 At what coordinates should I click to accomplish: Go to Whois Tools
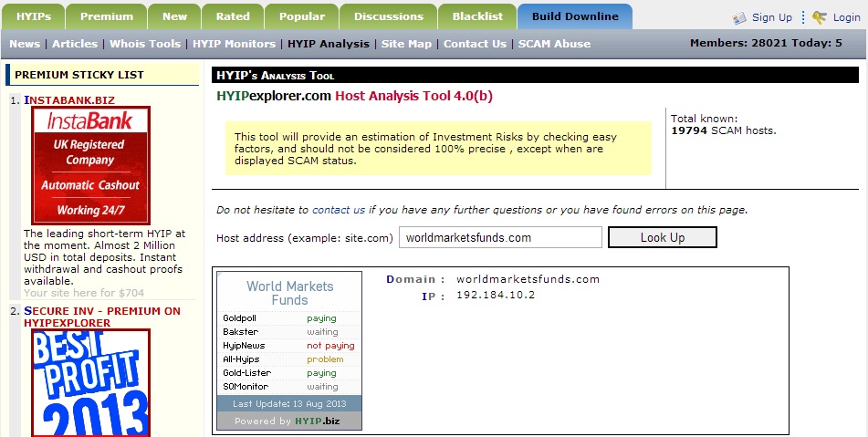tap(145, 44)
